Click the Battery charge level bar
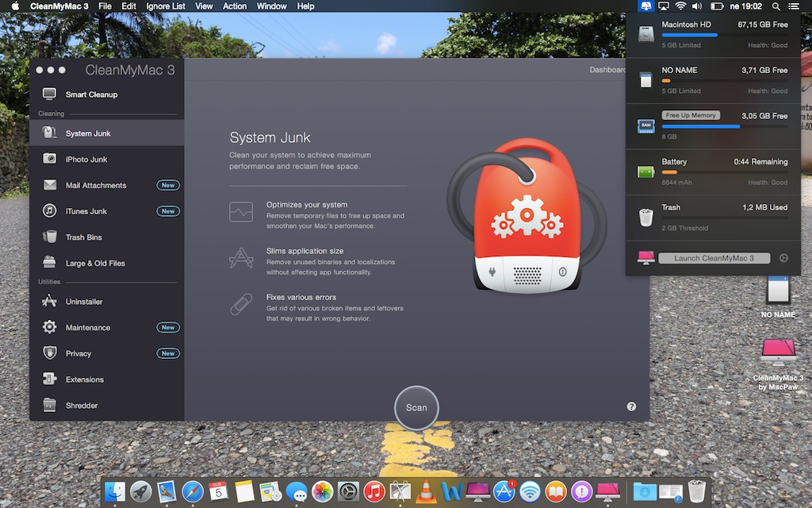Image resolution: width=812 pixels, height=508 pixels. pyautogui.click(x=725, y=172)
